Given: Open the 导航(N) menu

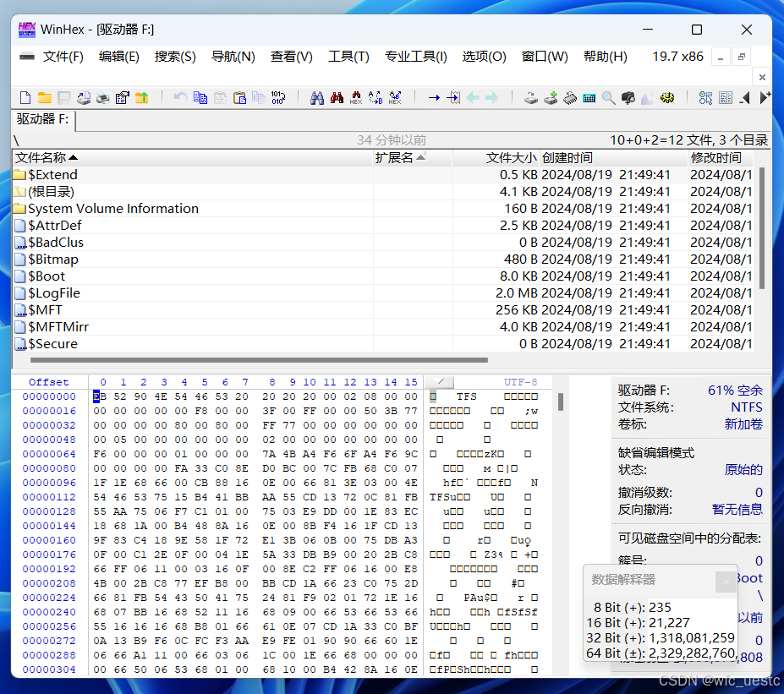Looking at the screenshot, I should 233,57.
